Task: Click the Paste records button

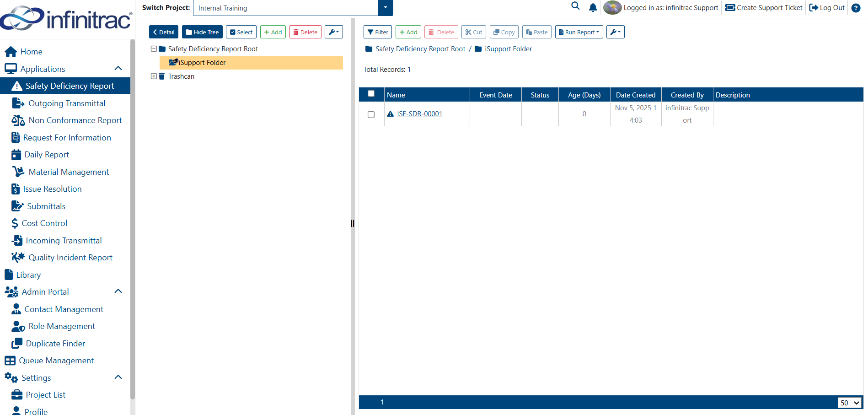Action: pos(537,32)
